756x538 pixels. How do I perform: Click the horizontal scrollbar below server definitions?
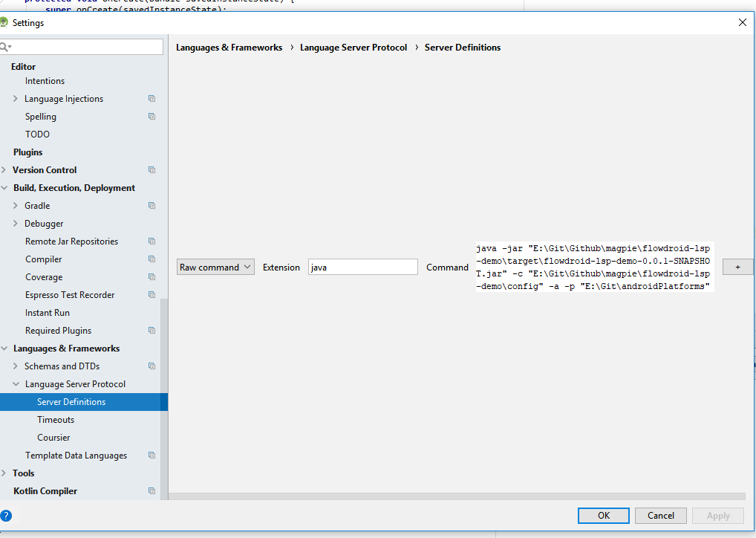click(x=457, y=496)
